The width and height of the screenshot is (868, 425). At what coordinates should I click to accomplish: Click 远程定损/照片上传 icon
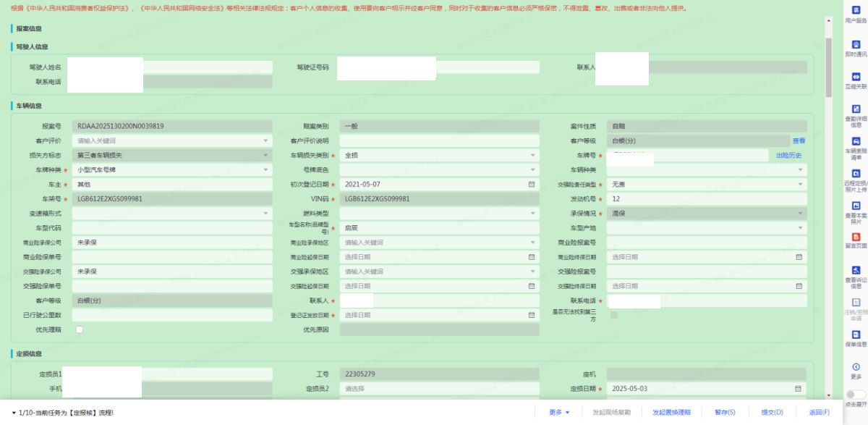856,174
